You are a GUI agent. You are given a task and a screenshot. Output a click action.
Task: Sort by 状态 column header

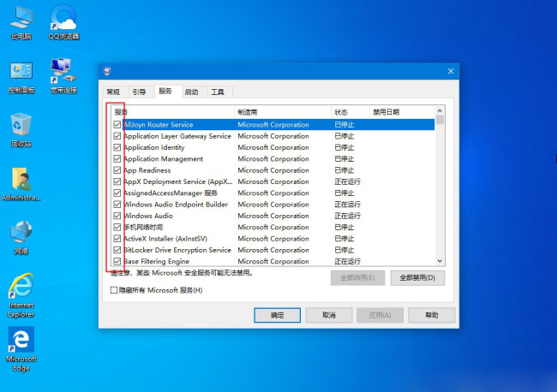coord(350,112)
